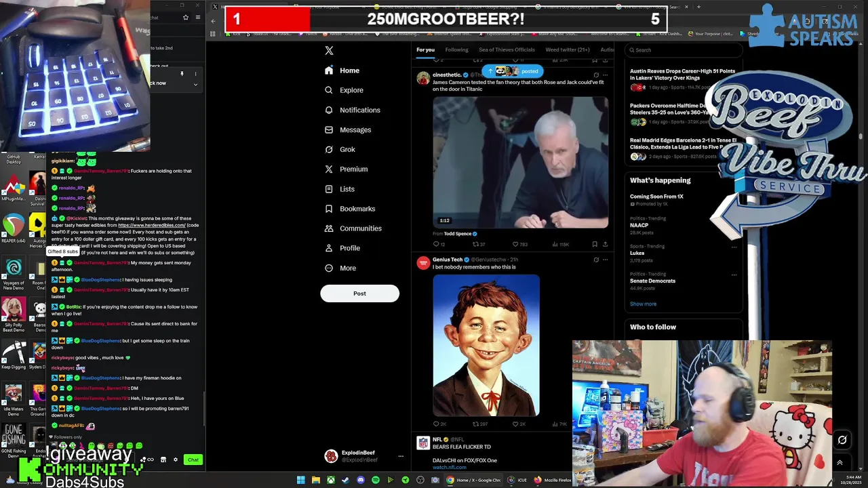Open cinesthetic post more options menu

coord(605,75)
